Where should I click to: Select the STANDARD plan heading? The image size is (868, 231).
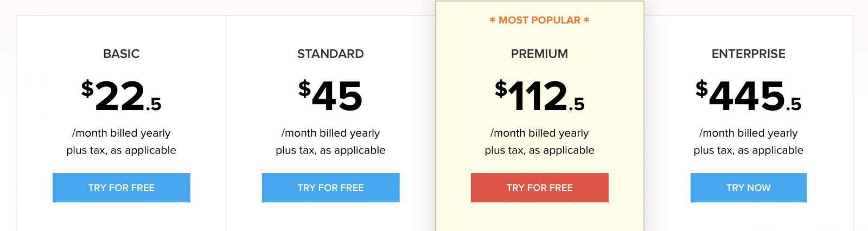pyautogui.click(x=330, y=54)
